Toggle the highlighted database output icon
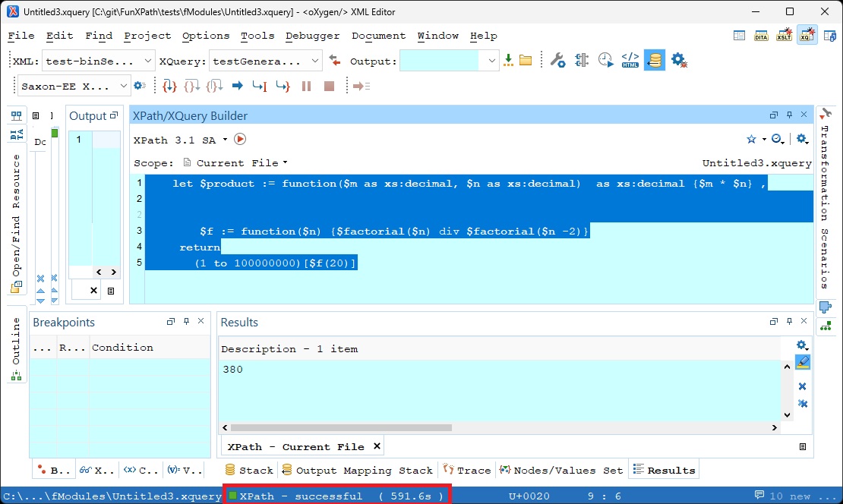 tap(655, 60)
